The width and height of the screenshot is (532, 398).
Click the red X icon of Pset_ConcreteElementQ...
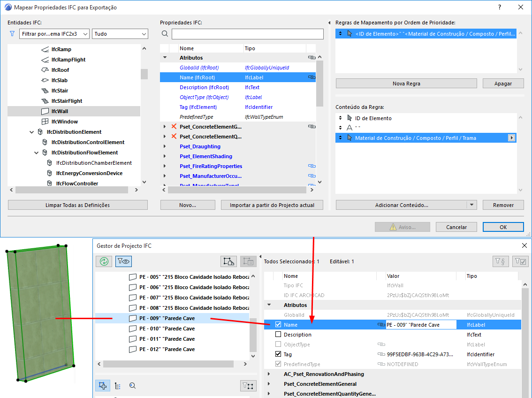point(174,137)
